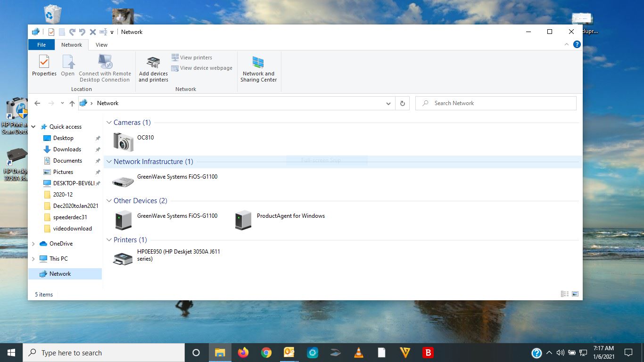The image size is (644, 362).
Task: Launch Google Chrome from the taskbar
Action: click(266, 353)
